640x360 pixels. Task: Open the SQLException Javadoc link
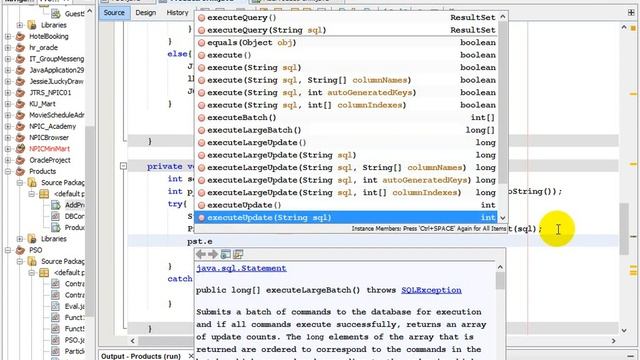(431, 290)
